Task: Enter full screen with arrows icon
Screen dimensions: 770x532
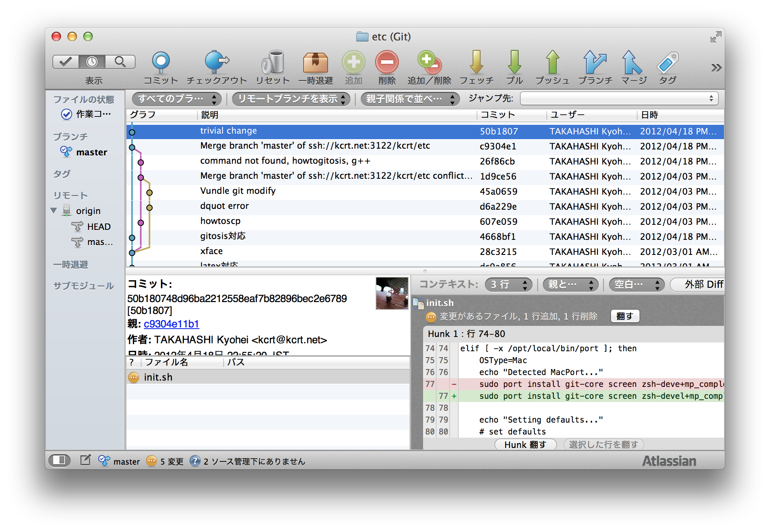Action: (716, 37)
